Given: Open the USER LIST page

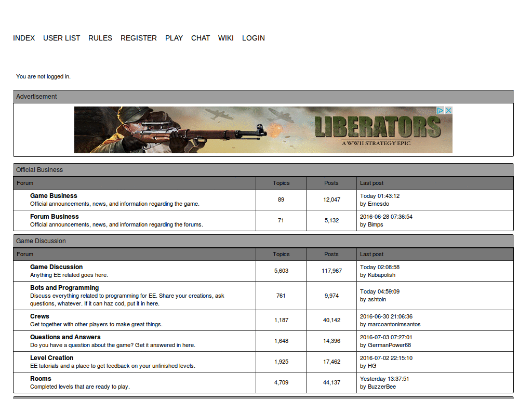Looking at the screenshot, I should pos(61,38).
